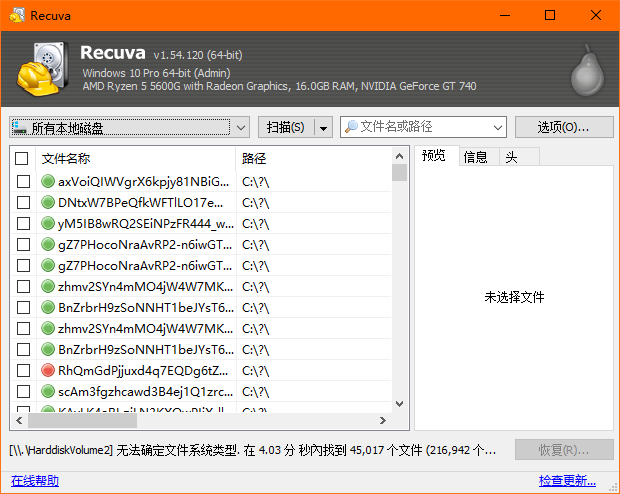Screen dimensions: 620x494
Task: Open the 在线帮助 online help link
Action: pyautogui.click(x=35, y=481)
